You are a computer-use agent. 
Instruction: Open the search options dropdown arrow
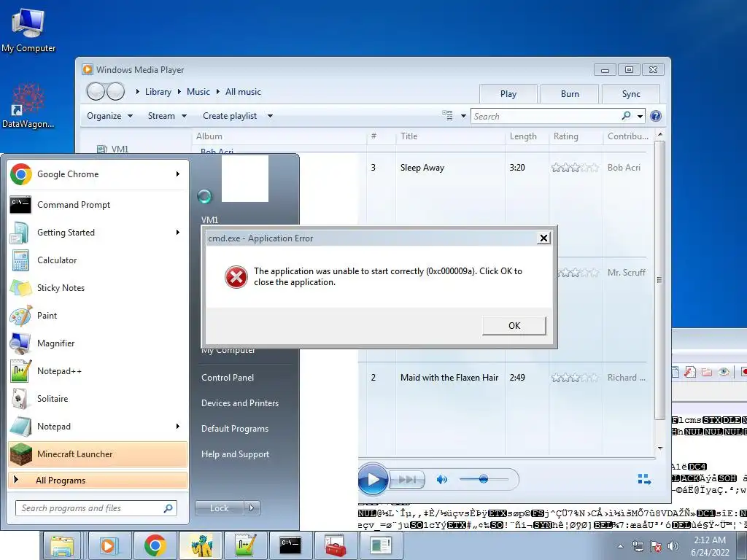640,116
